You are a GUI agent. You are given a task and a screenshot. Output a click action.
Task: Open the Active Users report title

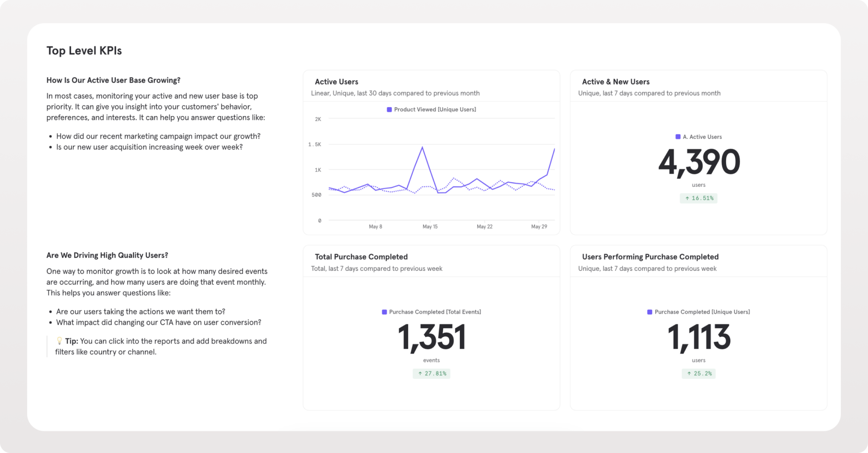337,82
